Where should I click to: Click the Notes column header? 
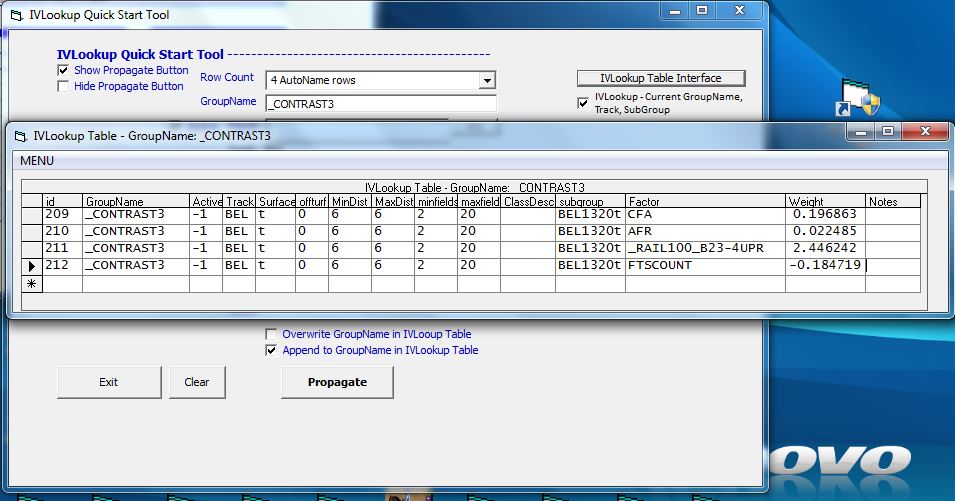(892, 201)
